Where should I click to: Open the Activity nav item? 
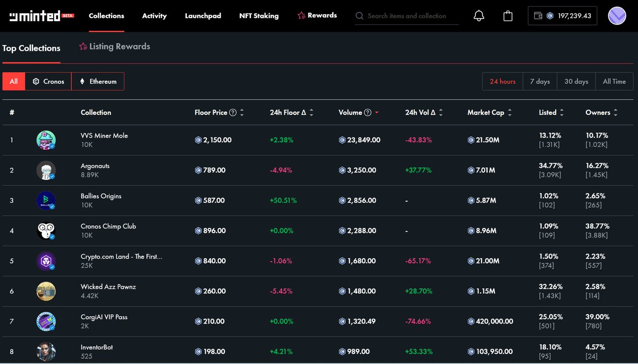point(154,16)
